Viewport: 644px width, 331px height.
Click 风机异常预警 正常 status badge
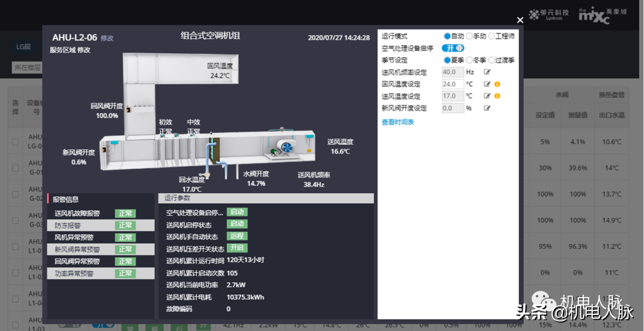coord(125,237)
